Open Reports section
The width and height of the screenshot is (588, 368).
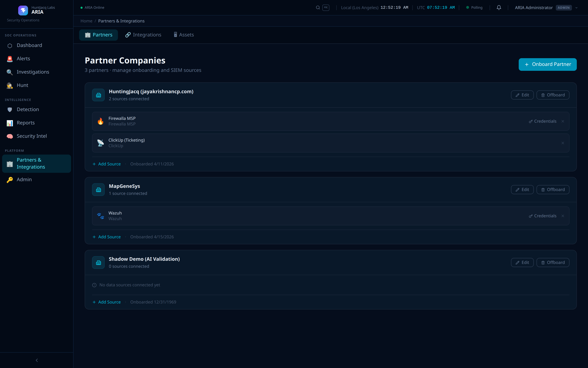pos(36,123)
